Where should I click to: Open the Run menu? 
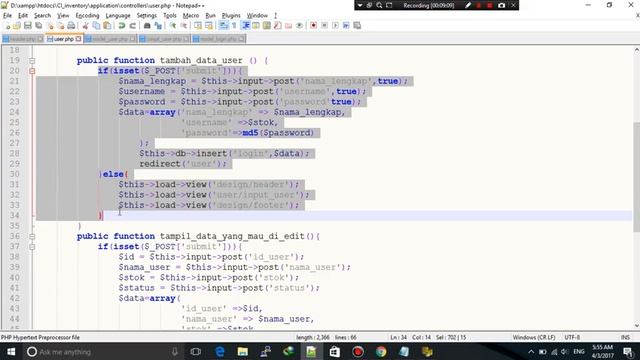click(210, 16)
